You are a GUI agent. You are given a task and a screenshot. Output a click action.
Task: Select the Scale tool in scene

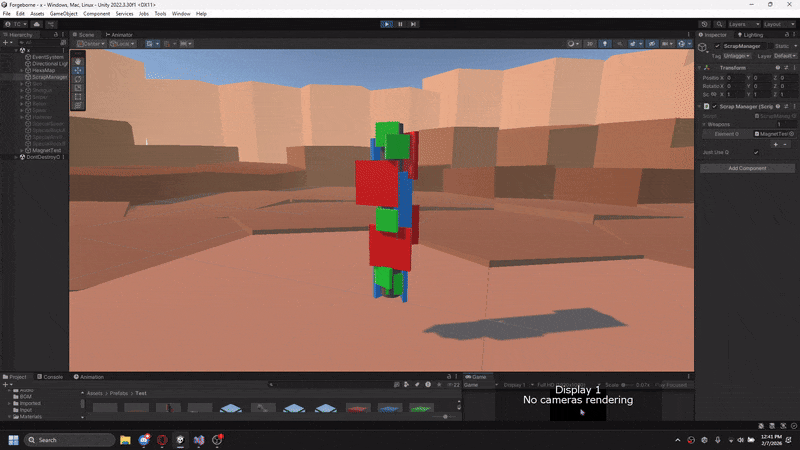pos(78,88)
